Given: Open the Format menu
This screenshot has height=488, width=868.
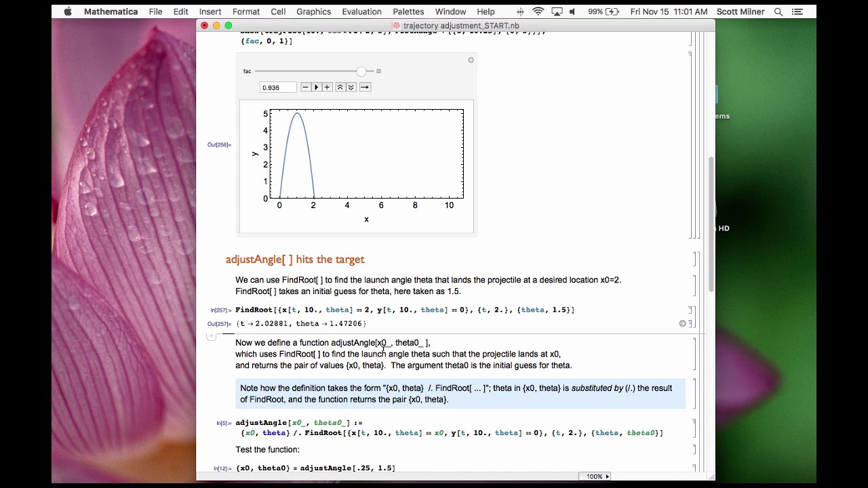Looking at the screenshot, I should click(x=245, y=12).
